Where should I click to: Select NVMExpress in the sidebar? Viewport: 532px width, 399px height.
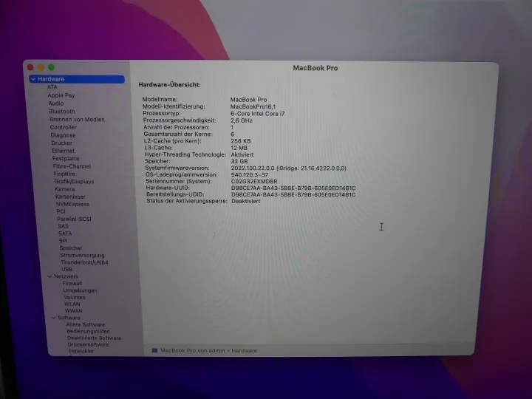pyautogui.click(x=72, y=204)
